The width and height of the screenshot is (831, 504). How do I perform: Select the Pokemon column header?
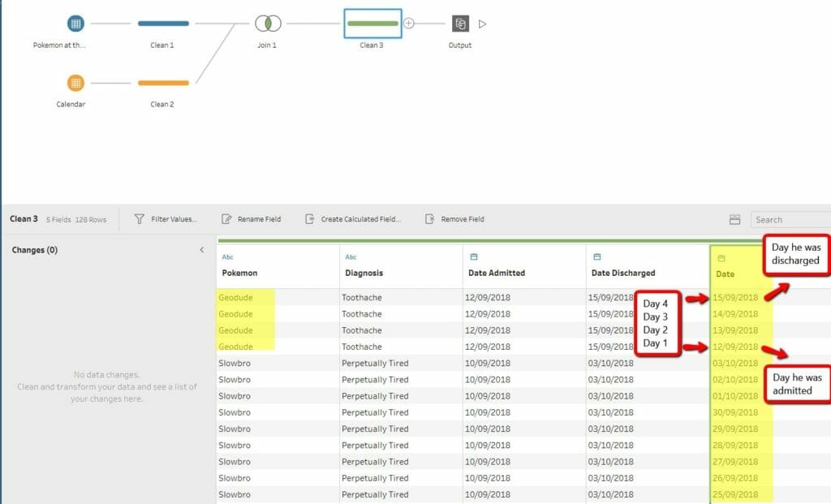[x=239, y=273]
